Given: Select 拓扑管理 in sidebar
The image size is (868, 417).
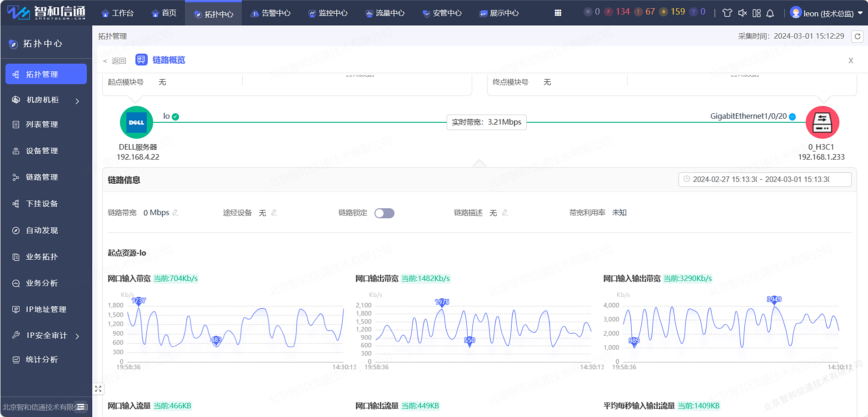Looking at the screenshot, I should coord(46,74).
